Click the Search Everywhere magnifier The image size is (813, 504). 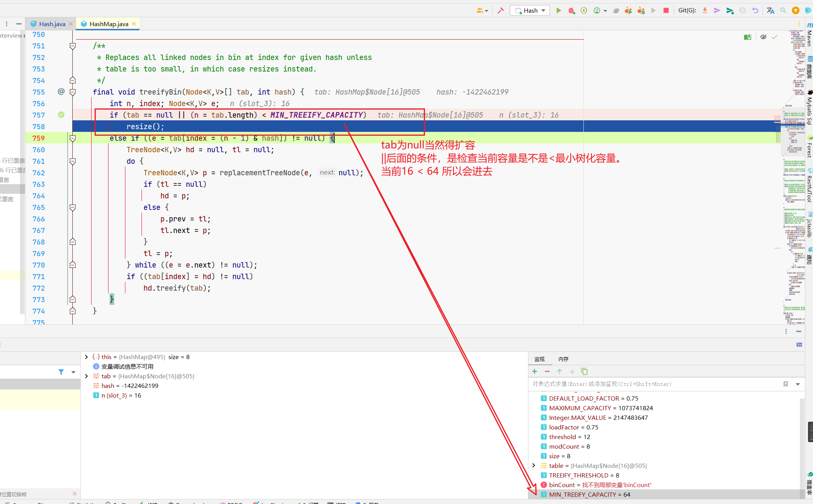[783, 10]
